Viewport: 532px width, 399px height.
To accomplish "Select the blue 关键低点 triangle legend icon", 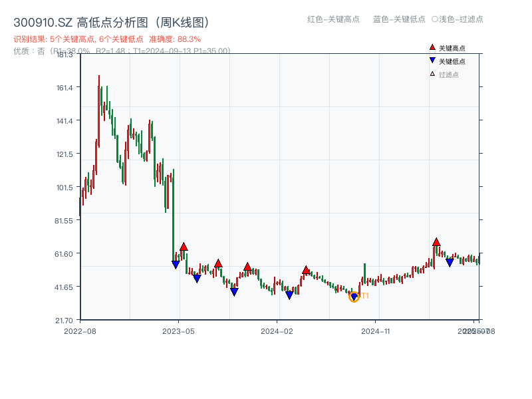I will click(432, 60).
